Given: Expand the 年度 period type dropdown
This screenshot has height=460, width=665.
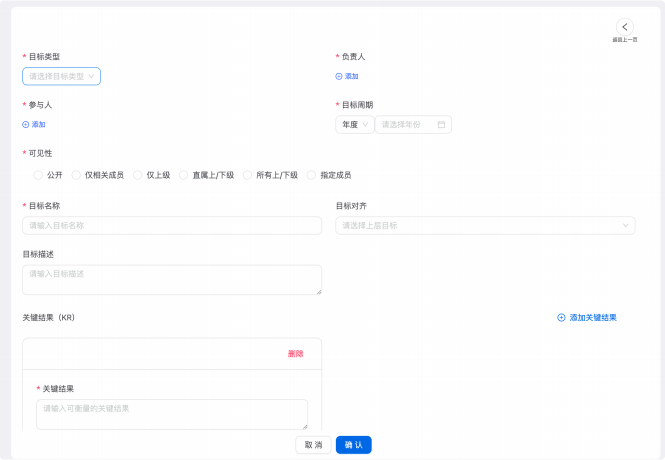Looking at the screenshot, I should coord(355,125).
